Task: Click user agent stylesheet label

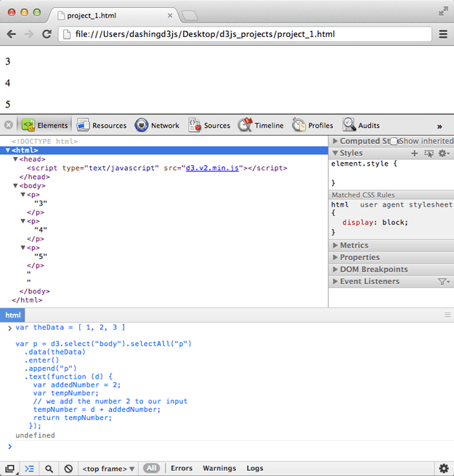Action: click(x=406, y=205)
